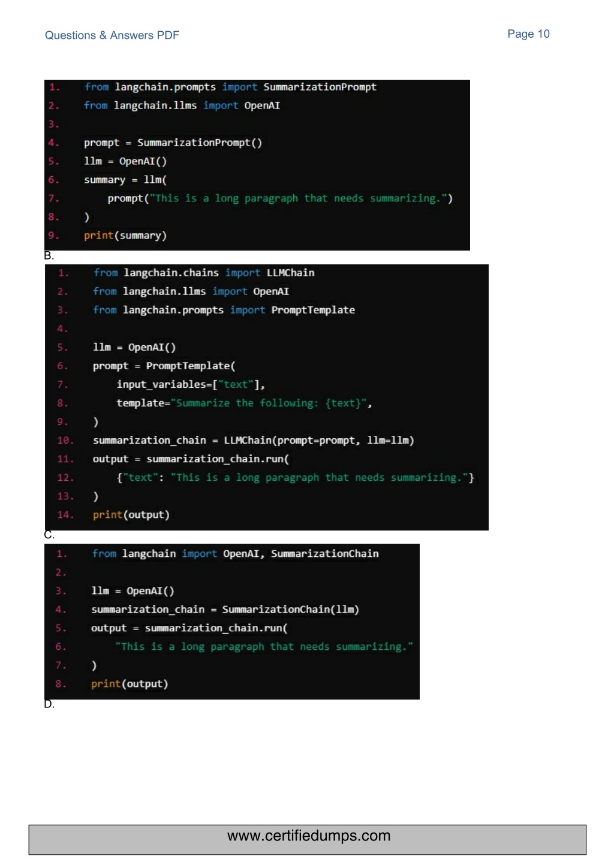Click the 'Questions & Answers PDF' header text
Viewport: 614px width, 868px height.
coord(112,35)
